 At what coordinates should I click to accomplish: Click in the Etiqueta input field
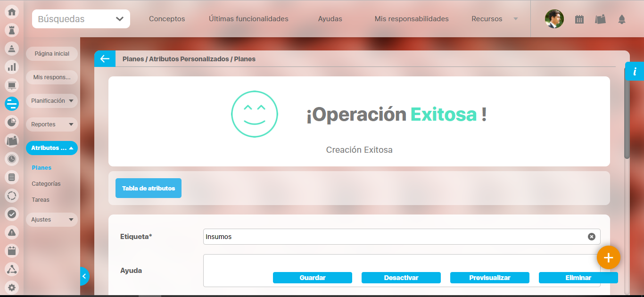[x=394, y=237]
